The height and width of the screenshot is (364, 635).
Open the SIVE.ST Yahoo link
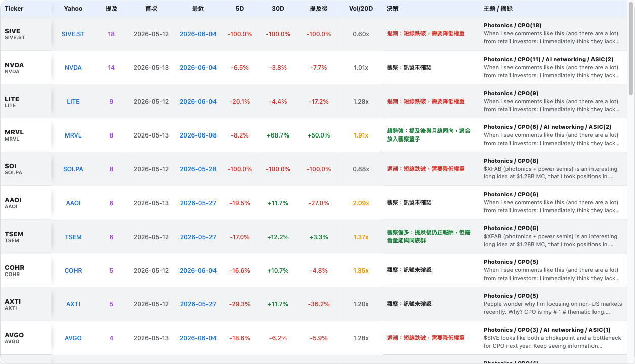pyautogui.click(x=73, y=34)
